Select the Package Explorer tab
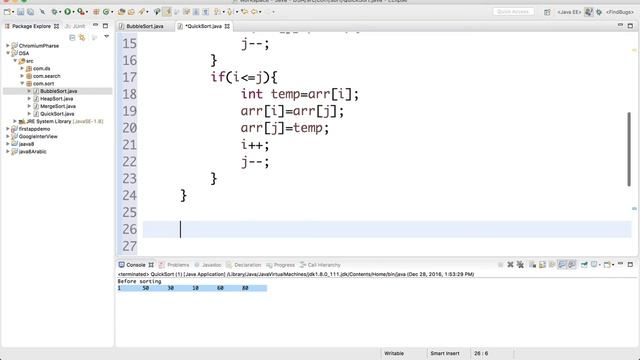The width and height of the screenshot is (640, 360). 31,26
